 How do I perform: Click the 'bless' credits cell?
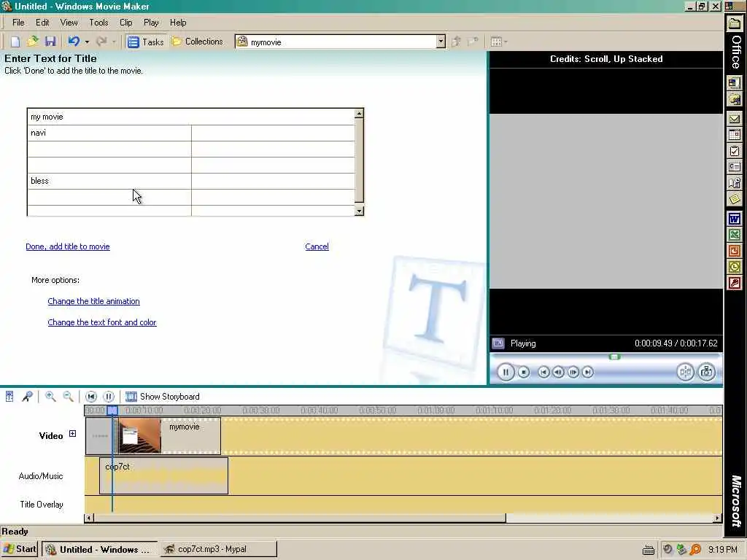click(109, 181)
